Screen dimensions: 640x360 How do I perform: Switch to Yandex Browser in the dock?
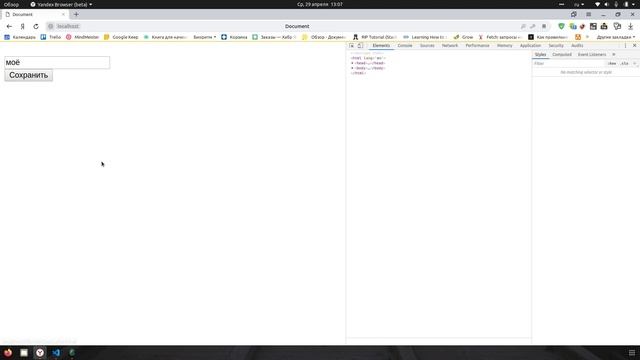tap(40, 353)
